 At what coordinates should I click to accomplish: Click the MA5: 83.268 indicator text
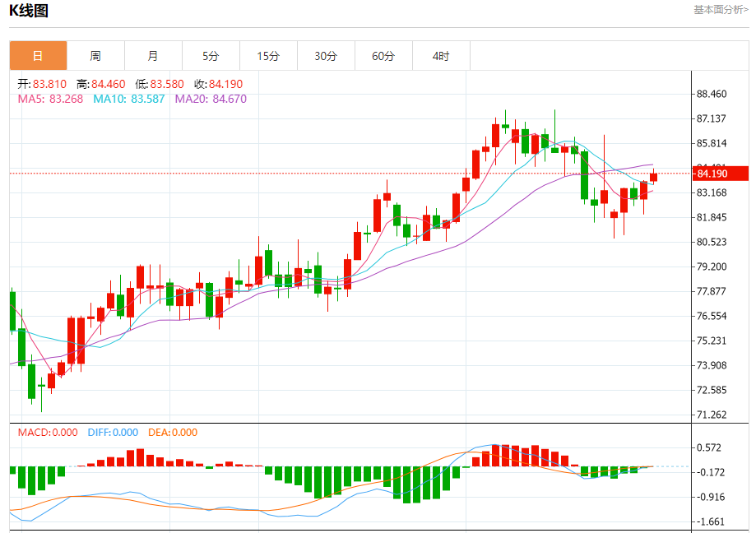pyautogui.click(x=50, y=99)
